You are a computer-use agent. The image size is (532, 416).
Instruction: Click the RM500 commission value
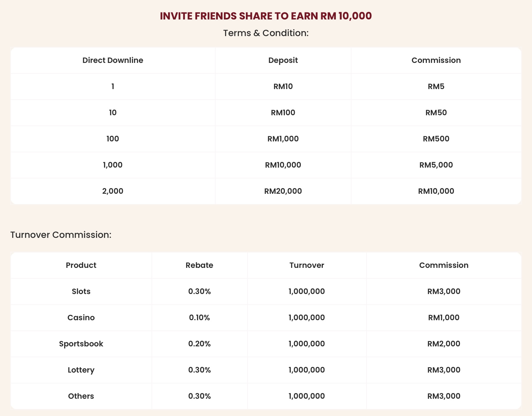click(436, 139)
